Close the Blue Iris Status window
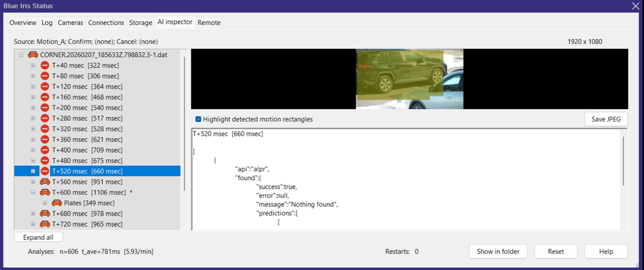The height and width of the screenshot is (270, 644). click(635, 5)
